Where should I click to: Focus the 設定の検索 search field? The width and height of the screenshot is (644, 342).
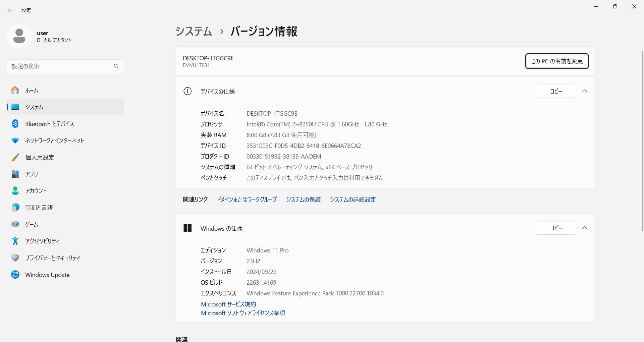[x=65, y=66]
